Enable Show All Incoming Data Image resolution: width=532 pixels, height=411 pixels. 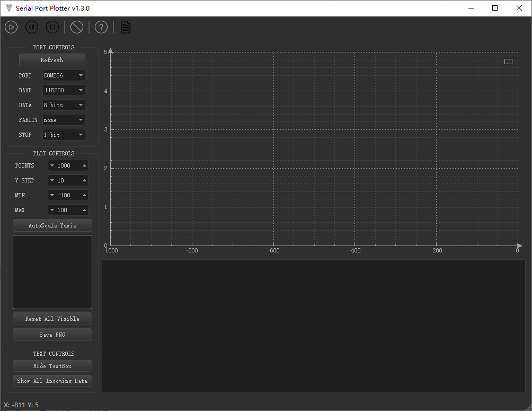[52, 380]
